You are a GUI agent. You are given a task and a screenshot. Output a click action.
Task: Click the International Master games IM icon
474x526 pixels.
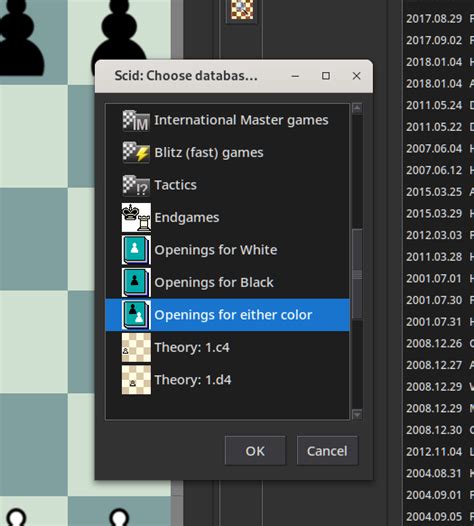click(x=136, y=120)
